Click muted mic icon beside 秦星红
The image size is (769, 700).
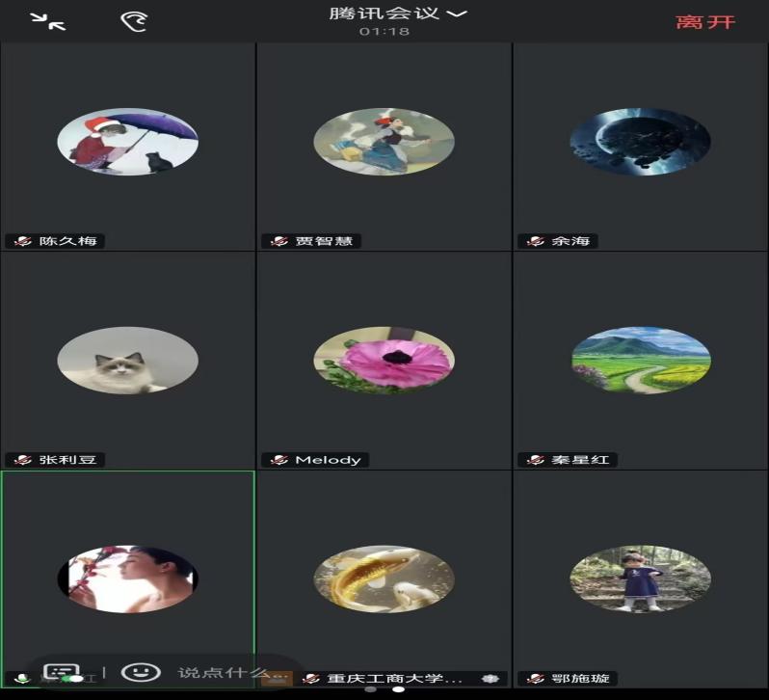[x=536, y=460]
